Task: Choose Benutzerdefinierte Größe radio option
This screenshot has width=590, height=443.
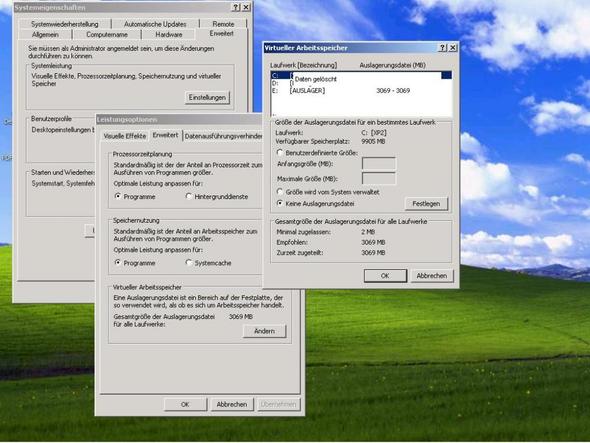Action: tap(317, 153)
